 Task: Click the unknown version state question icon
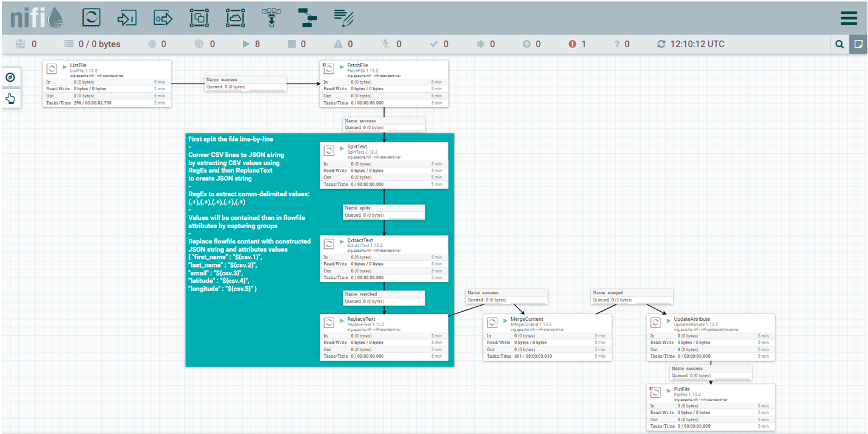pos(617,44)
